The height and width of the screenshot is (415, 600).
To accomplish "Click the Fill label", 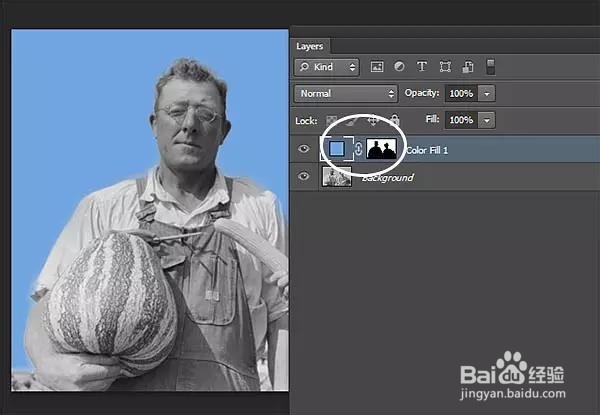I will 432,119.
